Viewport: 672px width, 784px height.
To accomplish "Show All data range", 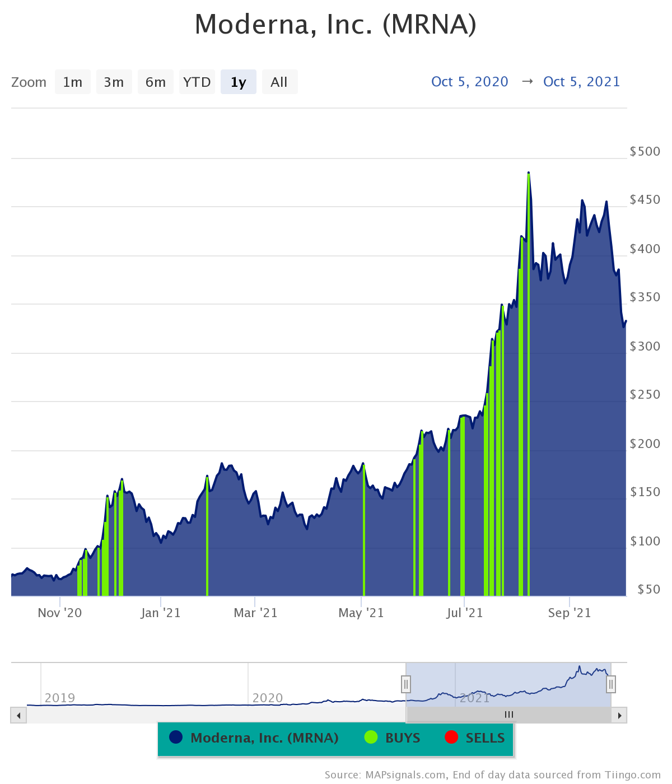I will tap(279, 82).
